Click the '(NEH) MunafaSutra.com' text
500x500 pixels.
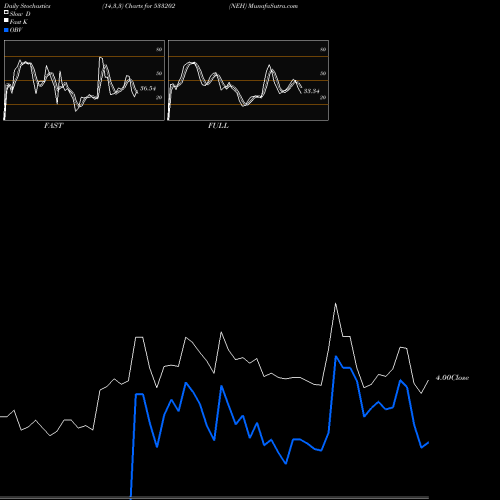click(263, 6)
